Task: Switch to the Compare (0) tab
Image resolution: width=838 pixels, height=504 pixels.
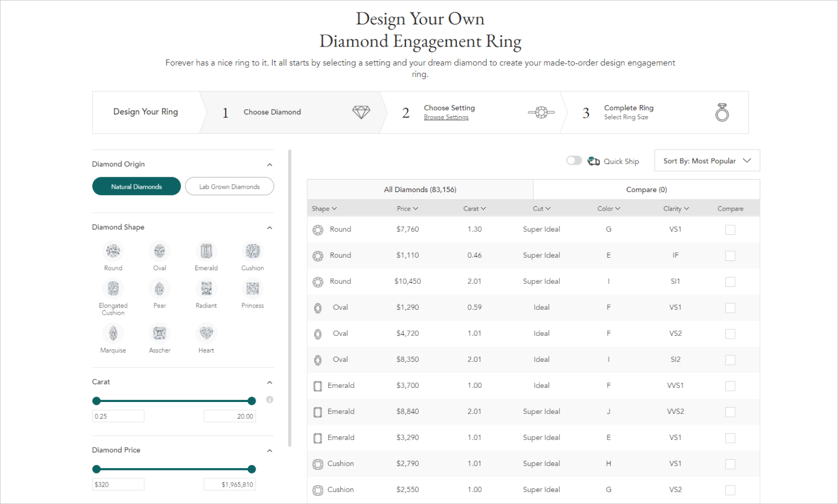Action: pos(646,189)
